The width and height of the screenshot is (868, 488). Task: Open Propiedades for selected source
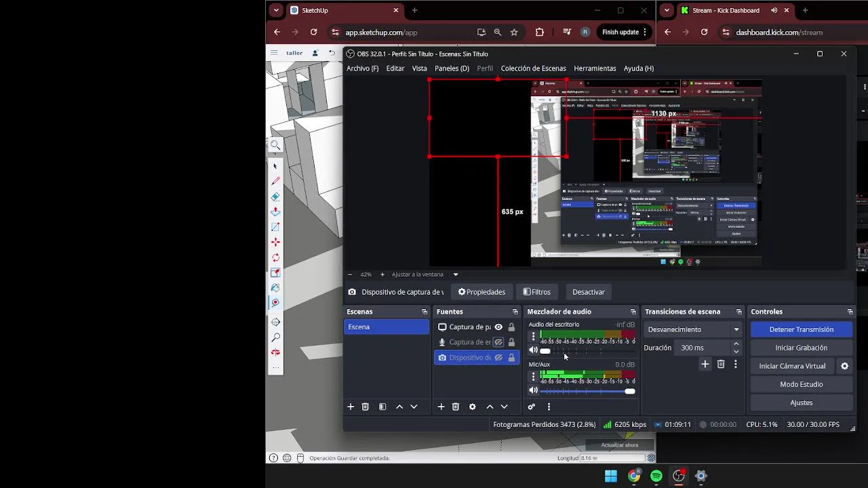[481, 292]
